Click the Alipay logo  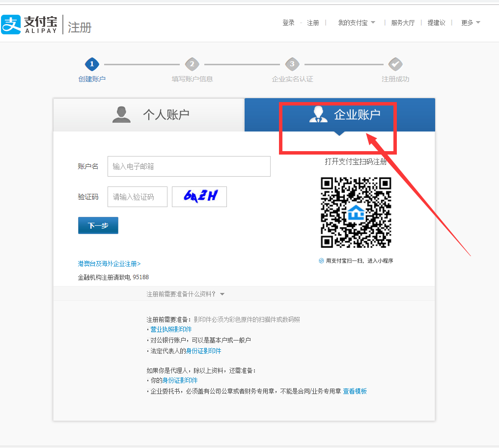coord(29,25)
